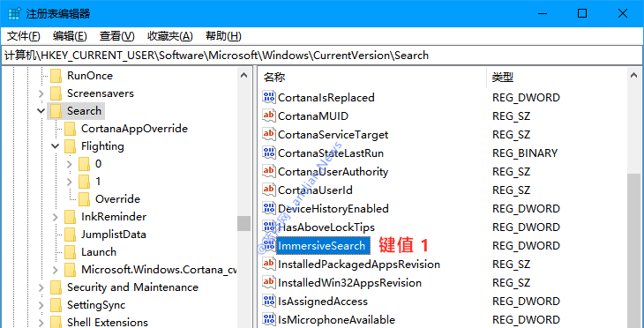This screenshot has height=328, width=644.
Task: Click the JumplistData folder icon
Action: coord(71,235)
